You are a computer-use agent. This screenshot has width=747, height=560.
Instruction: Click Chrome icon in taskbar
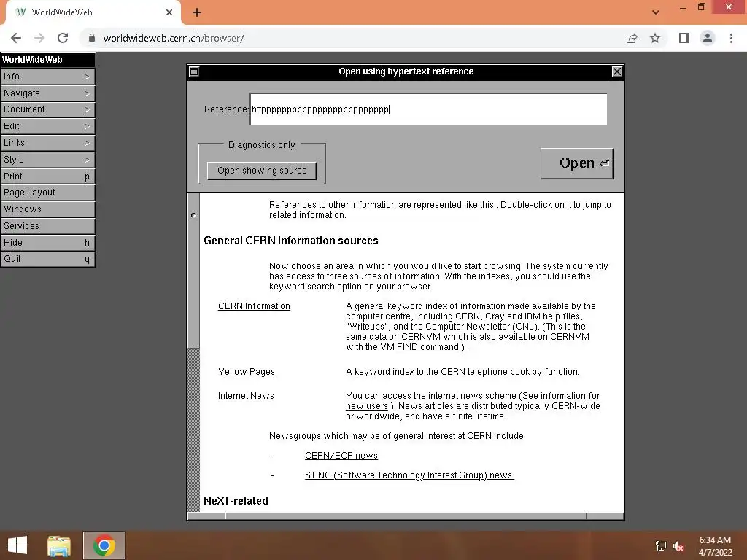click(x=104, y=545)
